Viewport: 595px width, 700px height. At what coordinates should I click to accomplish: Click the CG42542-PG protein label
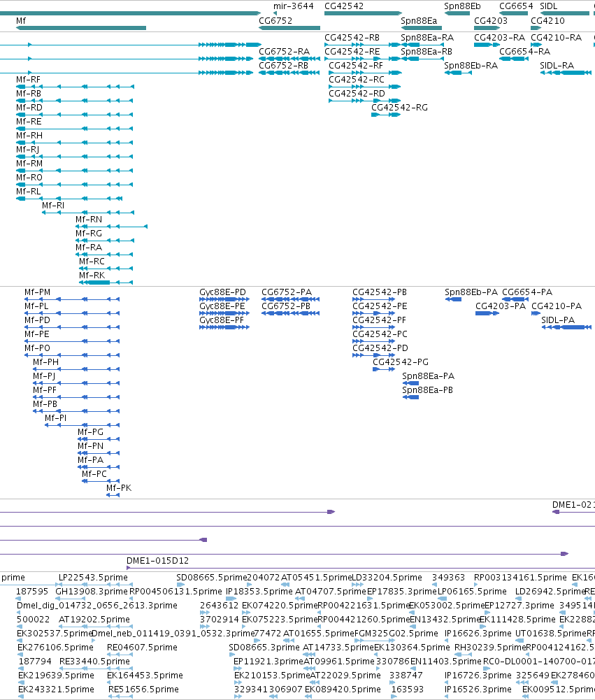click(401, 362)
